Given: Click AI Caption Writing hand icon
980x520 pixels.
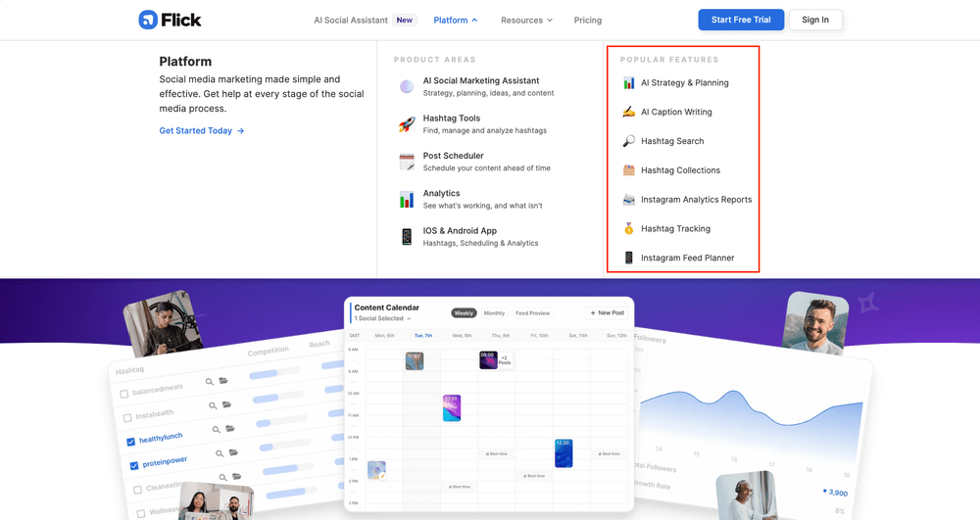Looking at the screenshot, I should click(629, 112).
